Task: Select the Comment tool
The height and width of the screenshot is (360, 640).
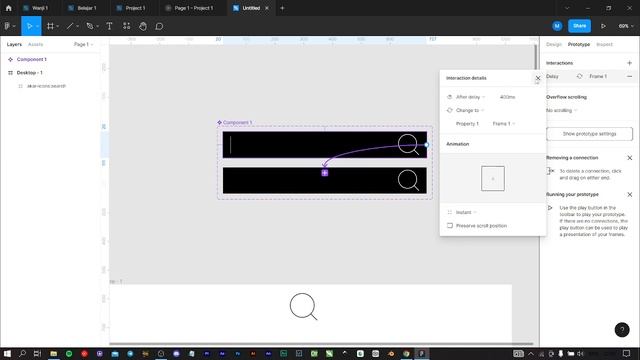Action: click(x=159, y=26)
